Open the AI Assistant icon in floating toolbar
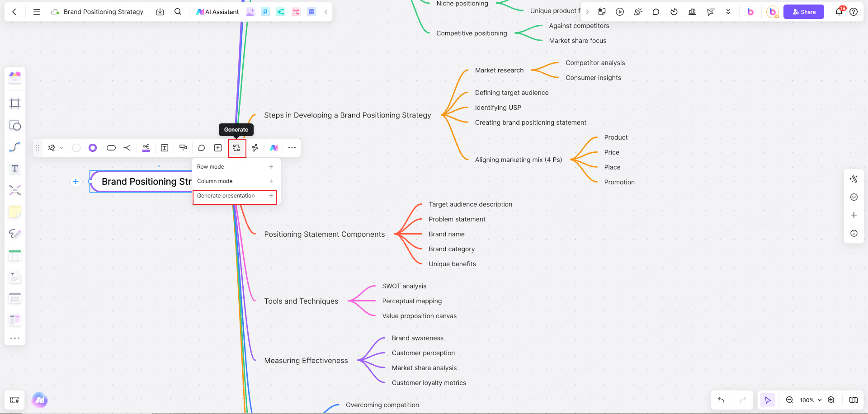This screenshot has height=414, width=868. click(x=273, y=148)
